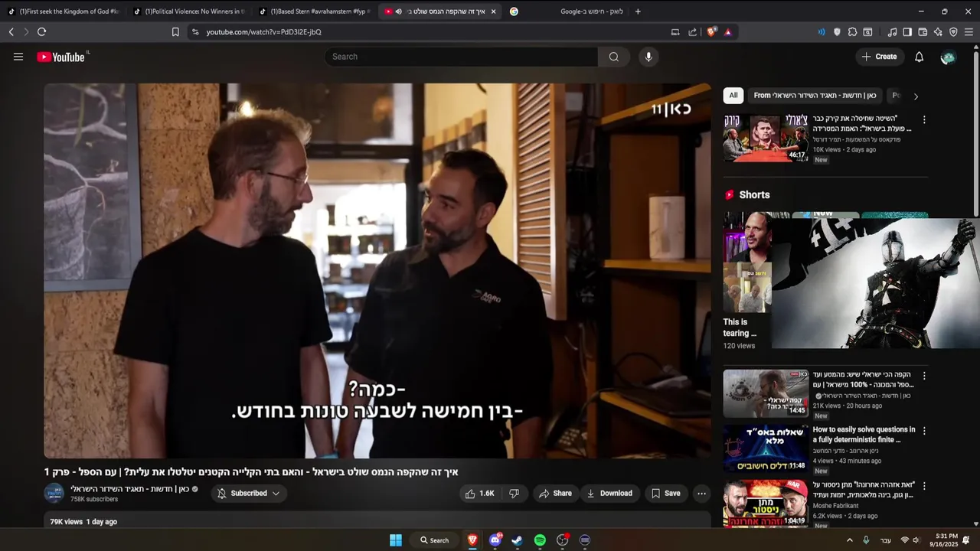Open the browser extensions puzzle icon
This screenshot has width=980, height=551.
tap(852, 32)
